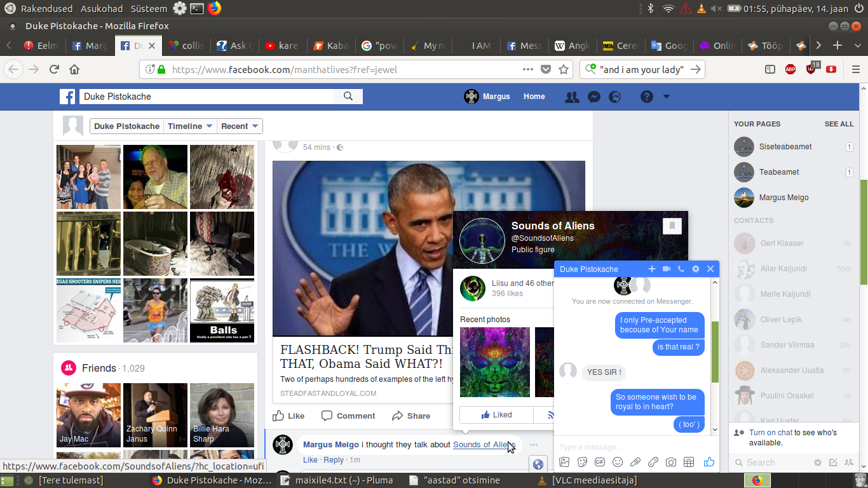Switch to the Google Translate browser tab
The width and height of the screenshot is (868, 488).
point(668,45)
